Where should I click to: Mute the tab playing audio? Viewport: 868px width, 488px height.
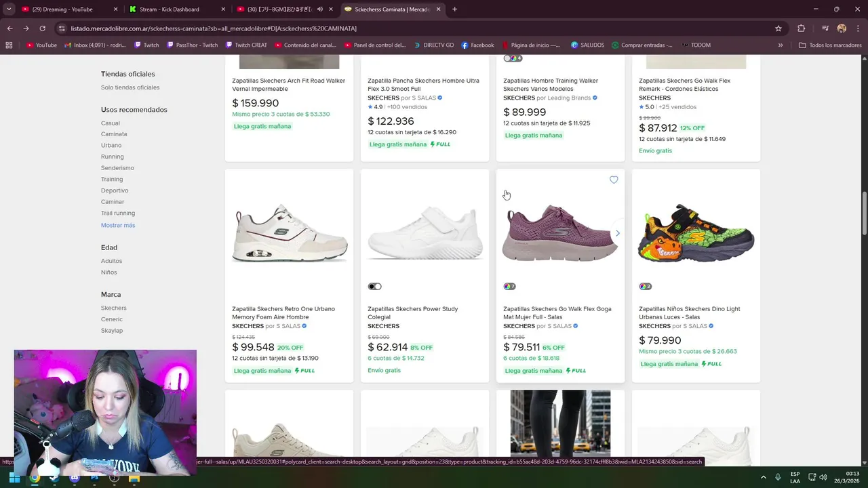coord(319,9)
